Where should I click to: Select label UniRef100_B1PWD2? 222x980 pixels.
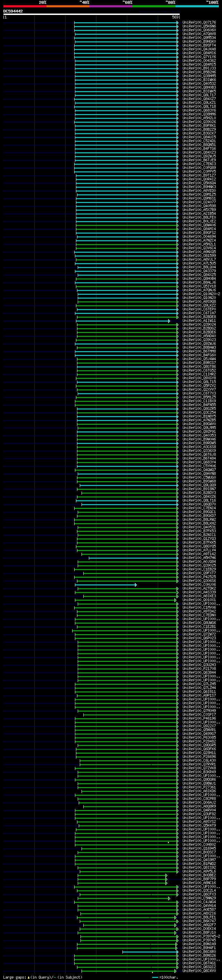tap(199, 864)
